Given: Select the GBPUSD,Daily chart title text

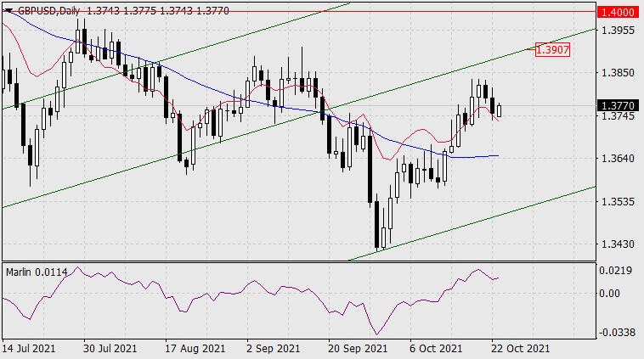Looking at the screenshot, I should [x=48, y=11].
